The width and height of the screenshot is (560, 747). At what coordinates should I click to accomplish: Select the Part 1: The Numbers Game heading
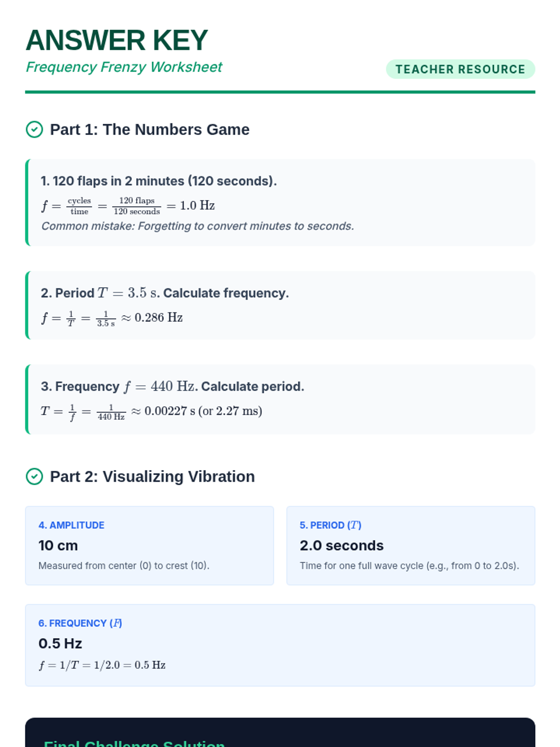pyautogui.click(x=149, y=130)
